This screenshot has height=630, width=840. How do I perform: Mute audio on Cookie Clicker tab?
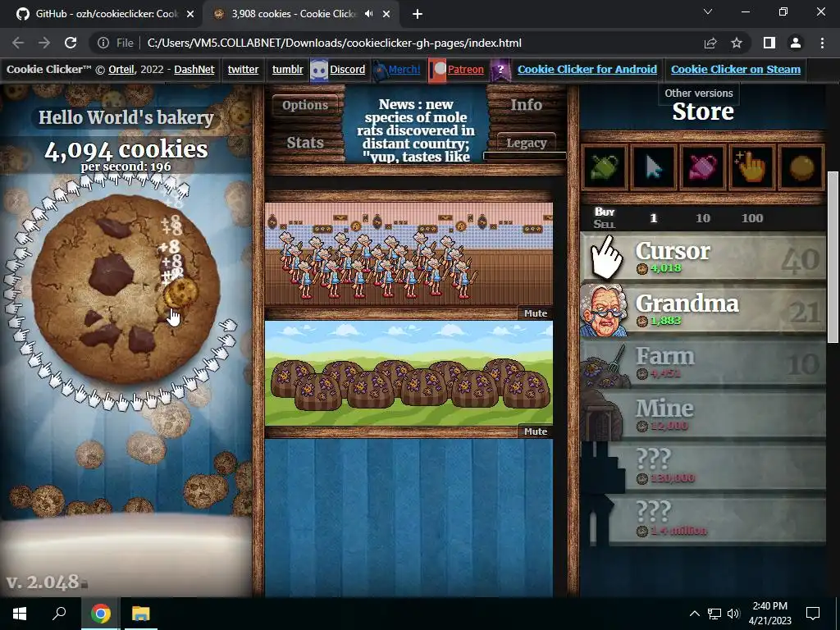368,14
